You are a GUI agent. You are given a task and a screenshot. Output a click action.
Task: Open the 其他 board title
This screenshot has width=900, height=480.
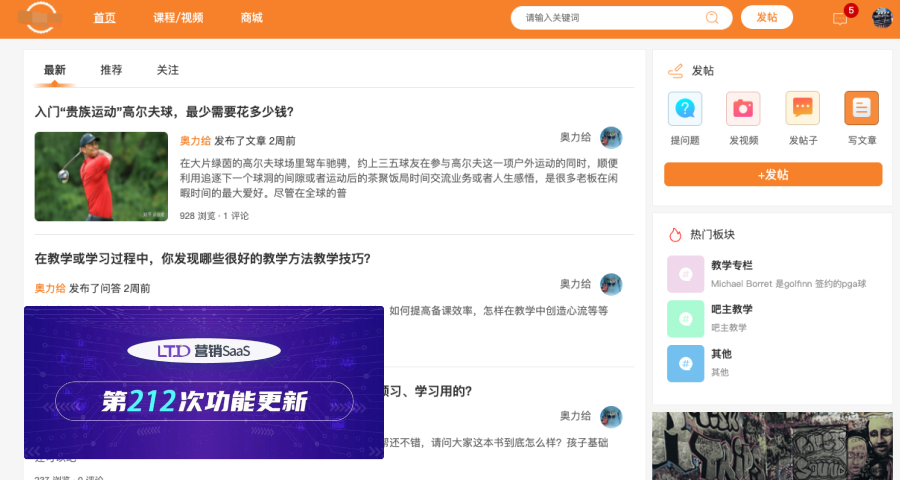pyautogui.click(x=721, y=354)
